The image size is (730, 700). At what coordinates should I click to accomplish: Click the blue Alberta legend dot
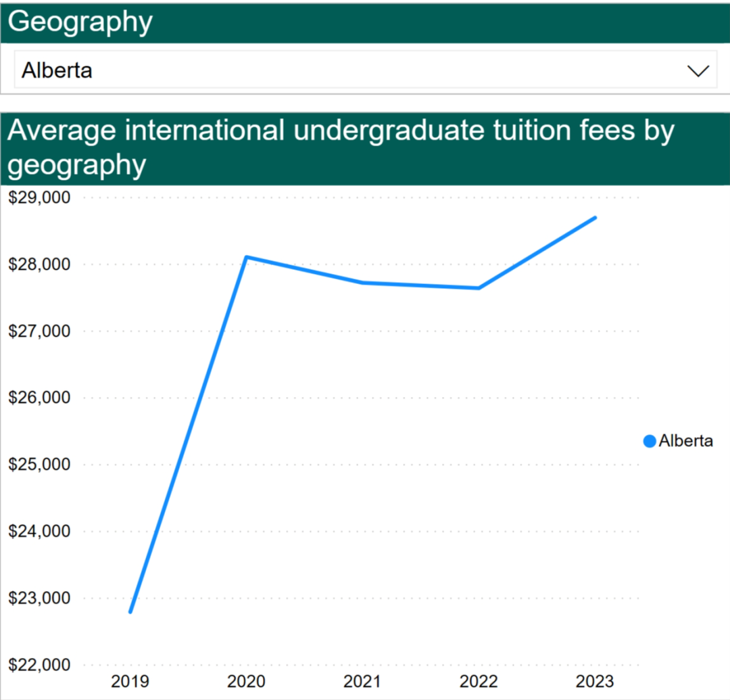click(650, 440)
